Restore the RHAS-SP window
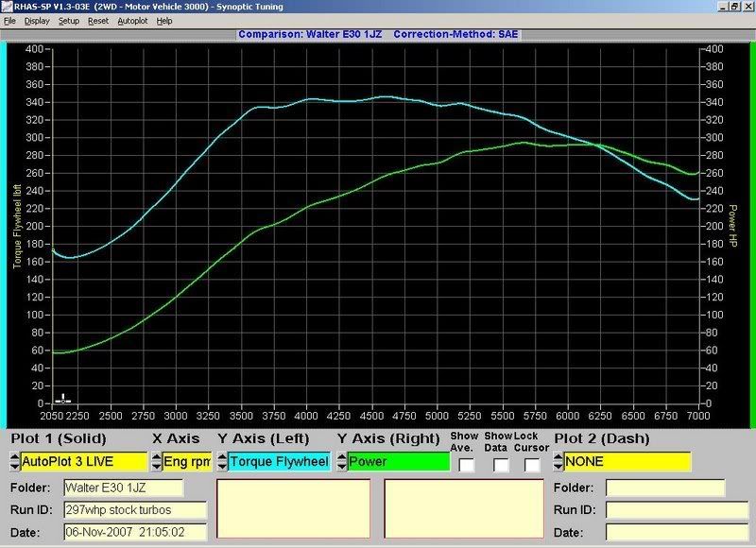The width and height of the screenshot is (756, 548). (x=735, y=7)
